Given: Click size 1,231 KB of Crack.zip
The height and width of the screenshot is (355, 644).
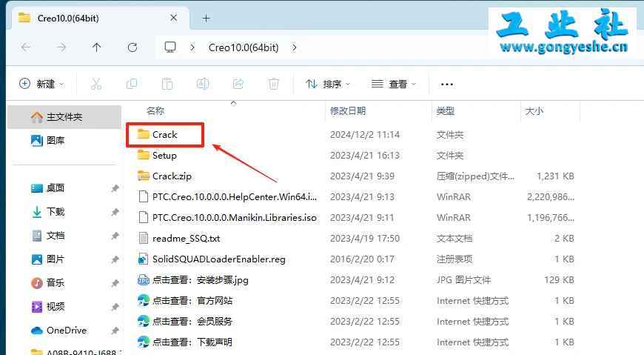Looking at the screenshot, I should pos(555,176).
